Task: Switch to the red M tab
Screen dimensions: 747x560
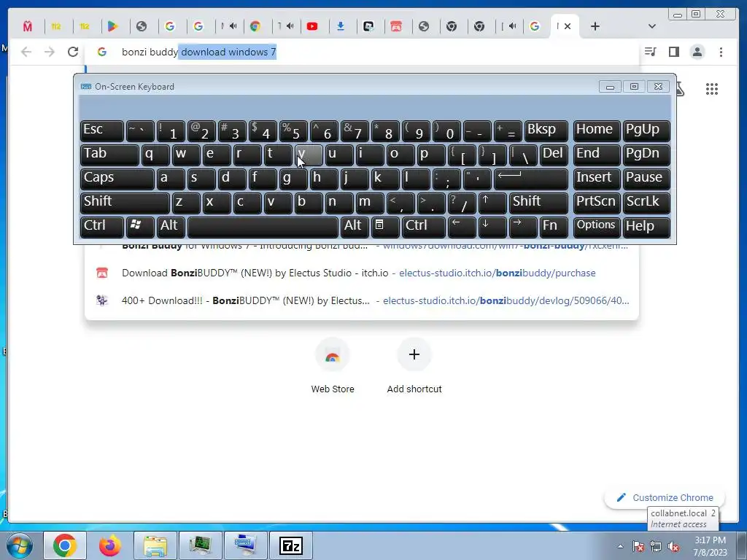Action: point(28,26)
